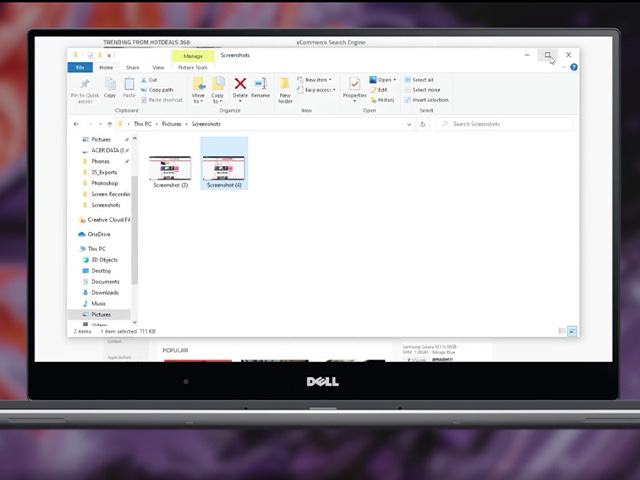Image resolution: width=640 pixels, height=480 pixels.
Task: Select Cut in Clipboard group
Action: tap(149, 80)
